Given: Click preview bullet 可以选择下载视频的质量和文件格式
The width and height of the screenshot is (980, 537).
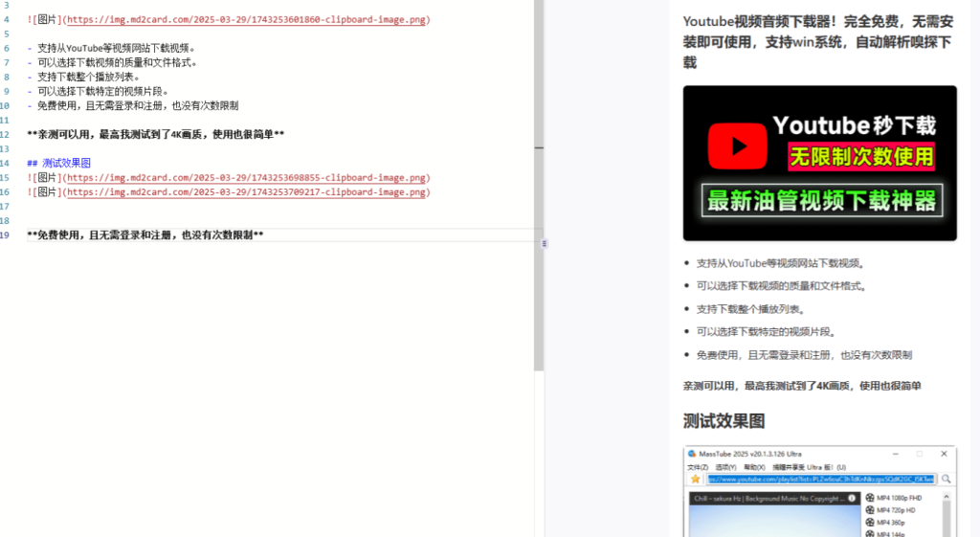Looking at the screenshot, I should coord(783,285).
